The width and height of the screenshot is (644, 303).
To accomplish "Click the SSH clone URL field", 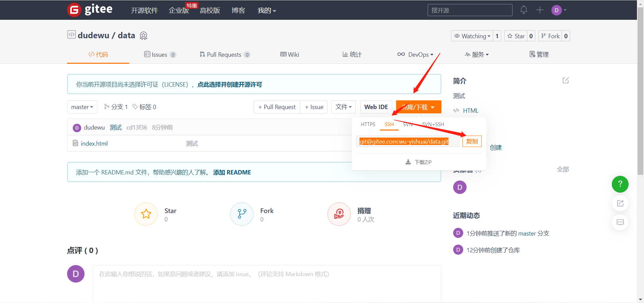I will pyautogui.click(x=408, y=142).
